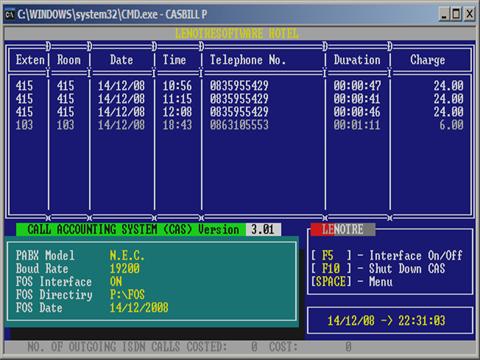The width and height of the screenshot is (480, 360).
Task: Select the duration 00:01:11
Action: pyautogui.click(x=357, y=125)
